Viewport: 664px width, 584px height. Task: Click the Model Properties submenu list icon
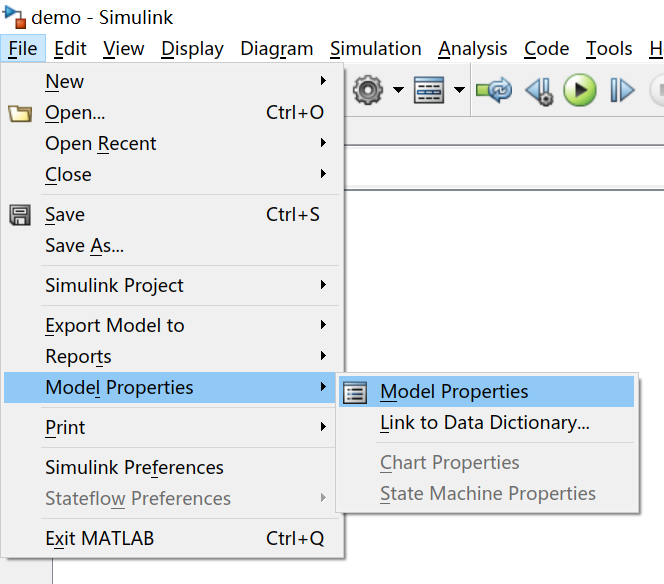(x=355, y=392)
